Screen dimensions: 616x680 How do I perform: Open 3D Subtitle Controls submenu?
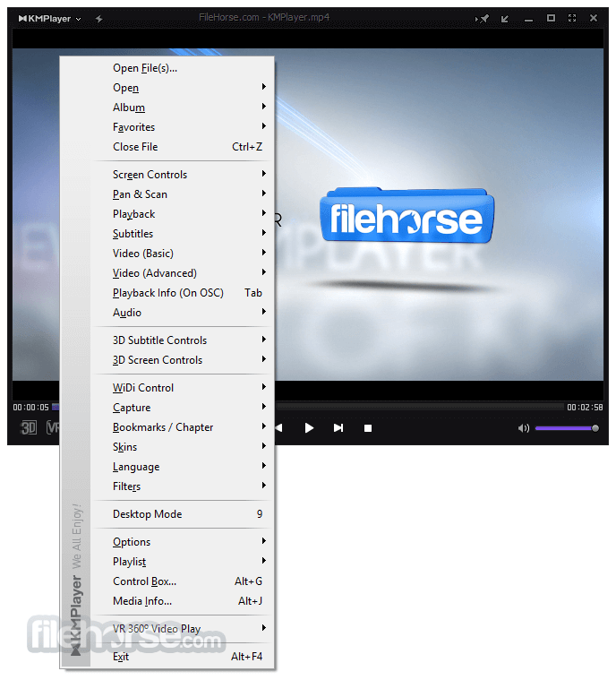[x=183, y=340]
